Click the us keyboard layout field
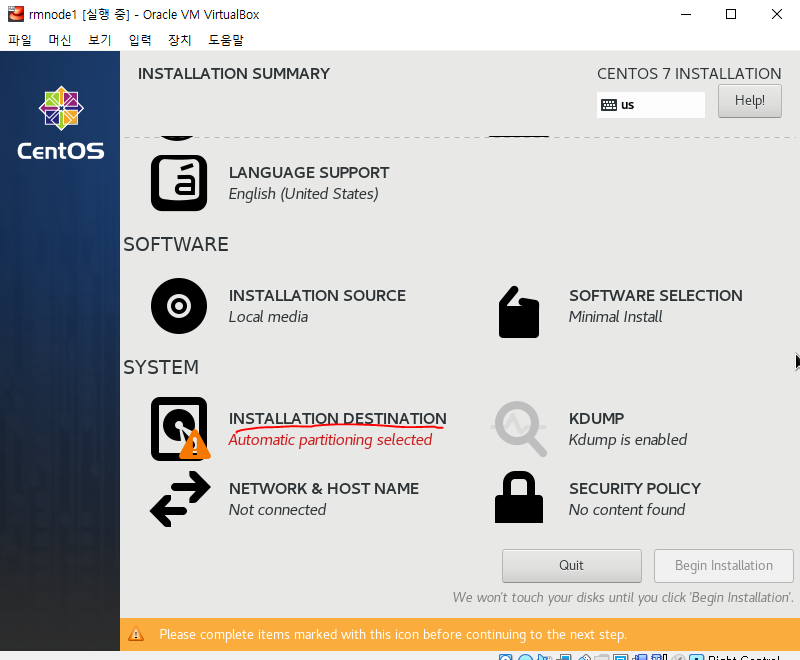This screenshot has height=660, width=800. (651, 105)
